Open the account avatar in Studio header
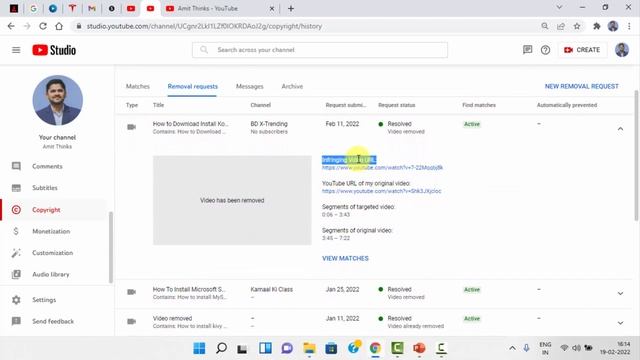 pos(622,50)
